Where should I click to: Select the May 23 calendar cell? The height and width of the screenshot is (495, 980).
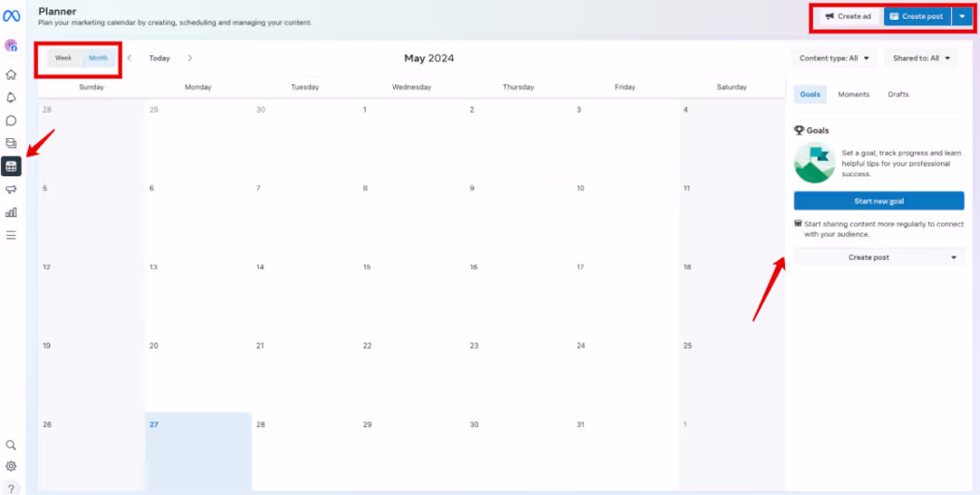(518, 374)
